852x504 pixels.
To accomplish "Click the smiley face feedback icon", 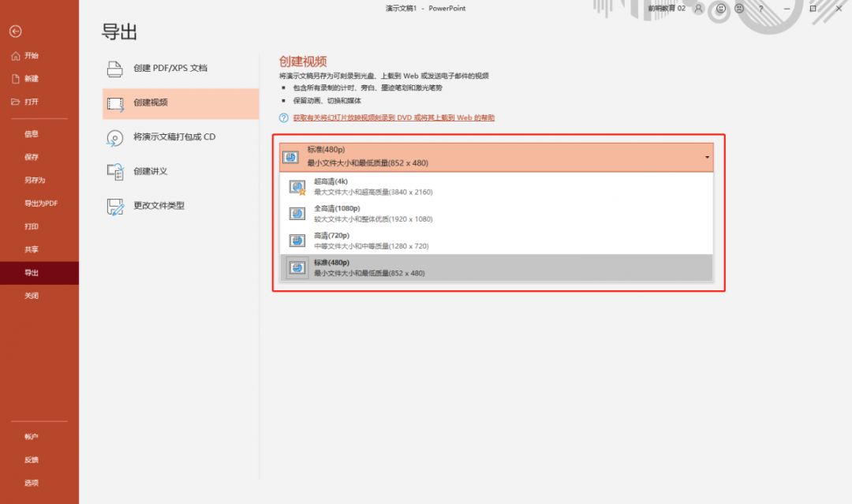I will coord(720,9).
